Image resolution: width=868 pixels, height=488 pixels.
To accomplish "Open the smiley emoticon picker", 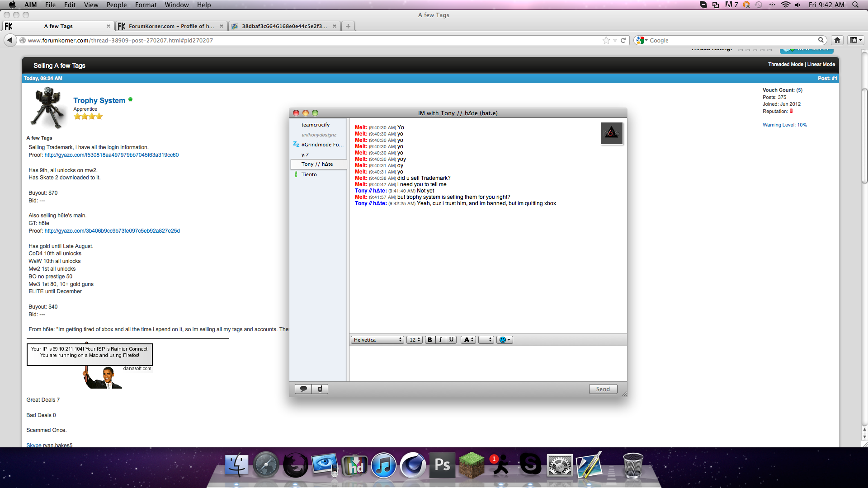I will 505,340.
